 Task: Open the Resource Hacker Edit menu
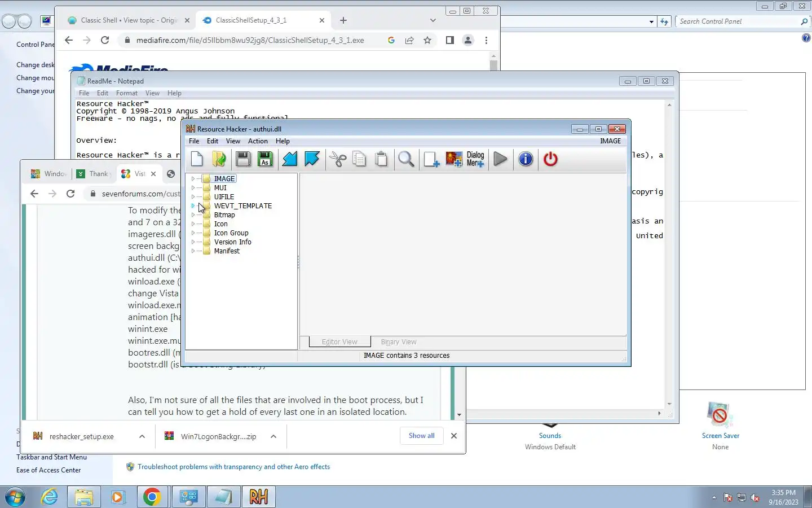(213, 141)
